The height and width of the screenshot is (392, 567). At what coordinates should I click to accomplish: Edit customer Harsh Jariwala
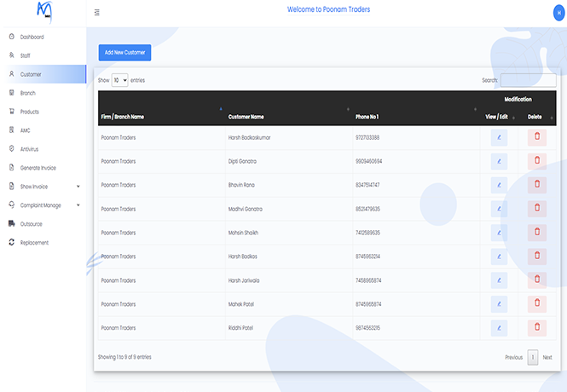(x=499, y=280)
